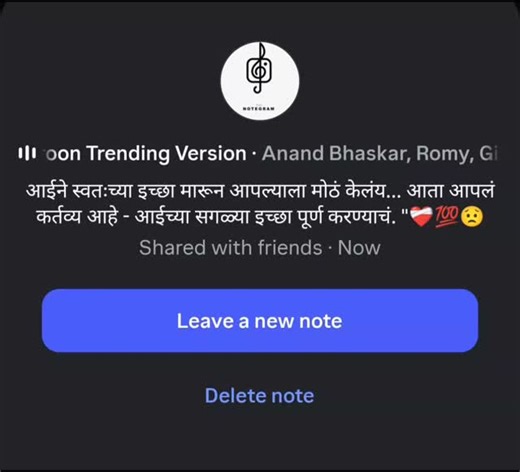Click the first line of Marathi note

click(x=260, y=191)
